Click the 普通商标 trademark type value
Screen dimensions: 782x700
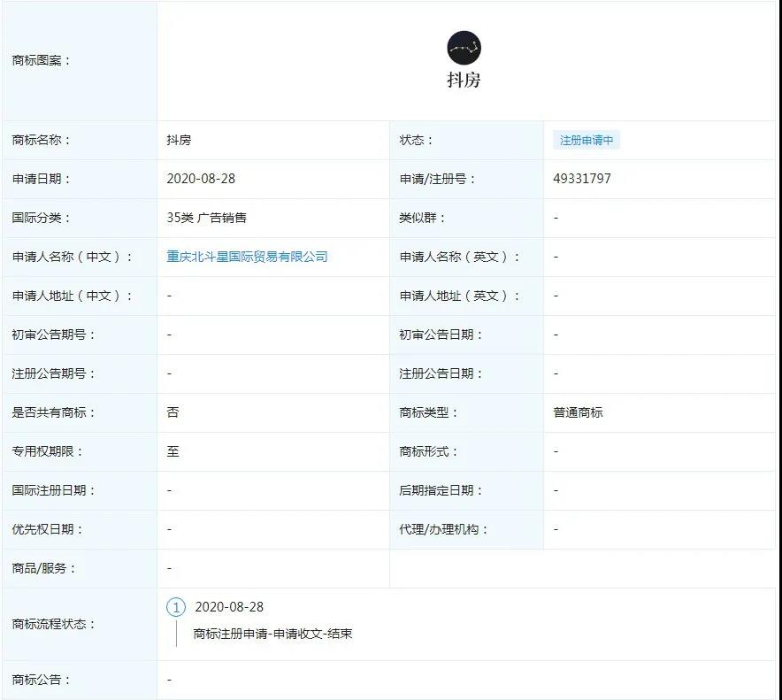[x=579, y=412]
